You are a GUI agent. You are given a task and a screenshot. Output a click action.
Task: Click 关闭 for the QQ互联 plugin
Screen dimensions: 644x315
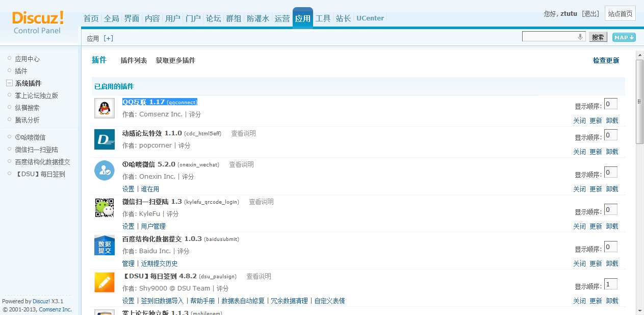579,120
